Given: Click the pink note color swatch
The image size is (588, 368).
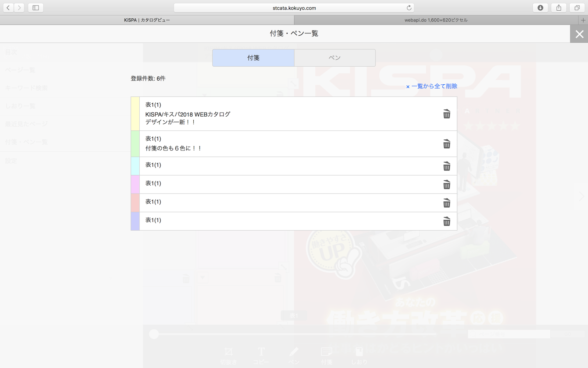Looking at the screenshot, I should [x=135, y=185].
